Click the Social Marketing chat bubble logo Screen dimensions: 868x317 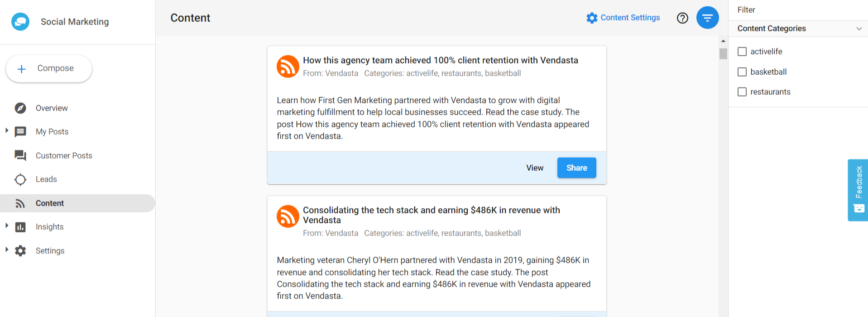(20, 21)
